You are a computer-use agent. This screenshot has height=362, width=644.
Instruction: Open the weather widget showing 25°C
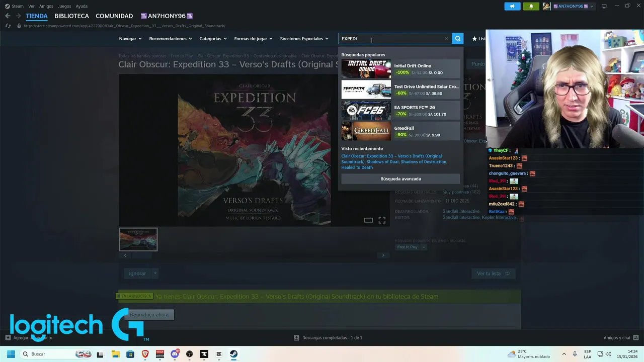point(529,354)
